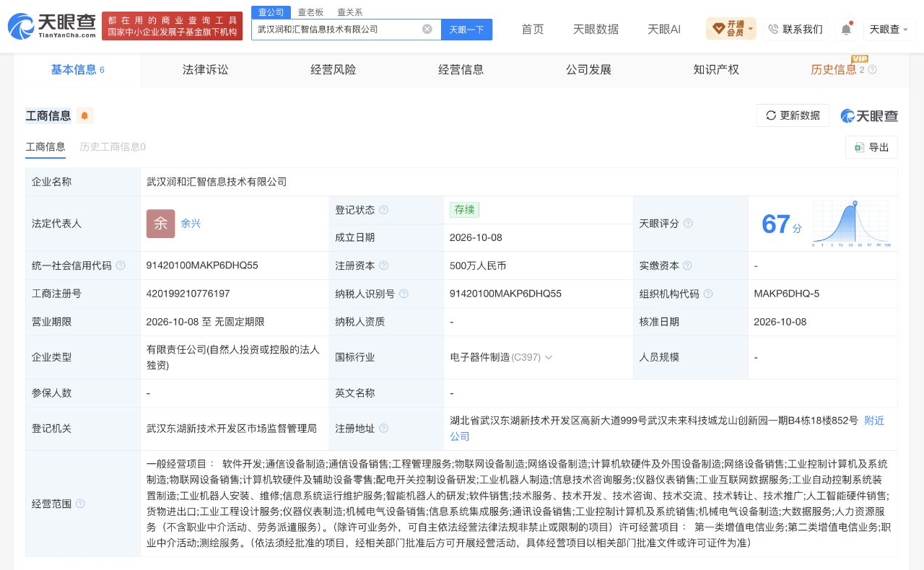Show help for 注册地址
This screenshot has width=924, height=570.
pyautogui.click(x=384, y=429)
